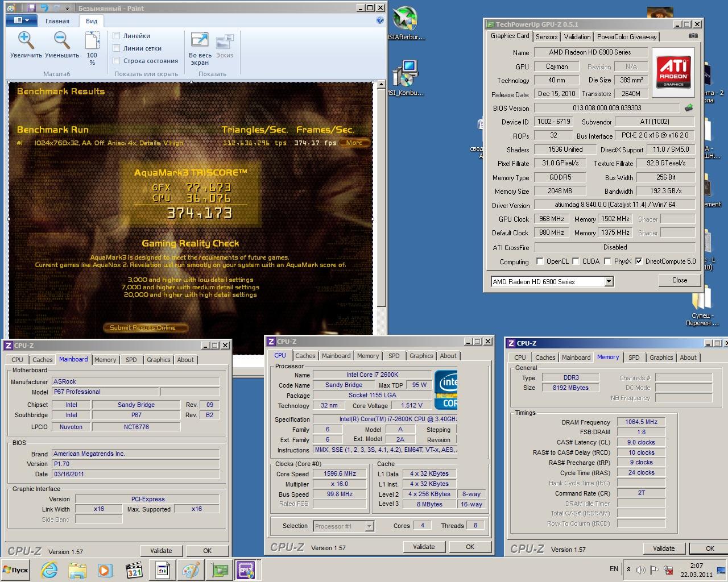Click Validate in the Memory CPU-Z window
The width and height of the screenshot is (728, 582).
[664, 548]
